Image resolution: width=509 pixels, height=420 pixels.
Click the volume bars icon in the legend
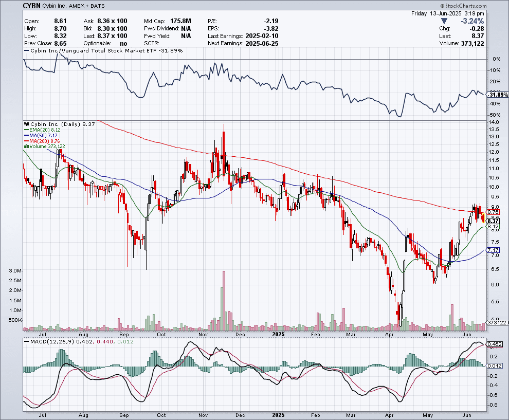pos(26,147)
